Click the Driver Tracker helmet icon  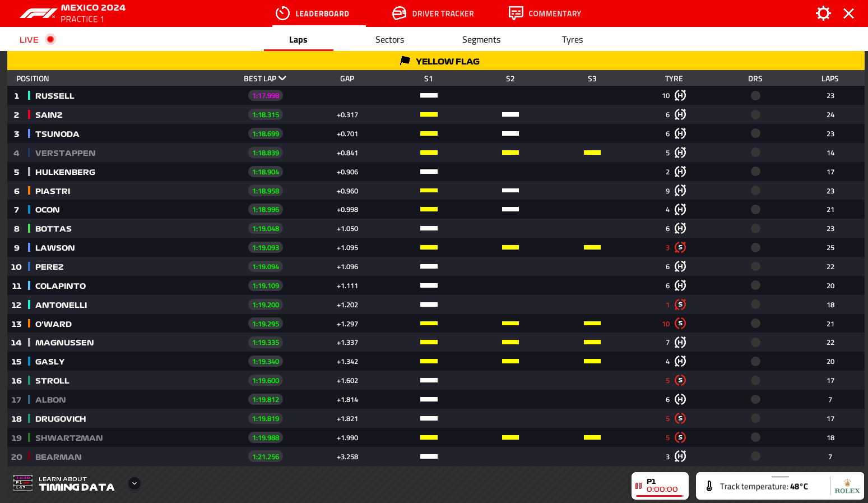[399, 13]
